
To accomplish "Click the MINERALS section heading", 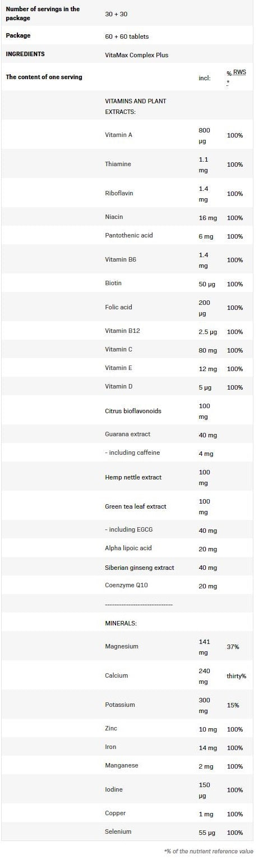I will [121, 623].
